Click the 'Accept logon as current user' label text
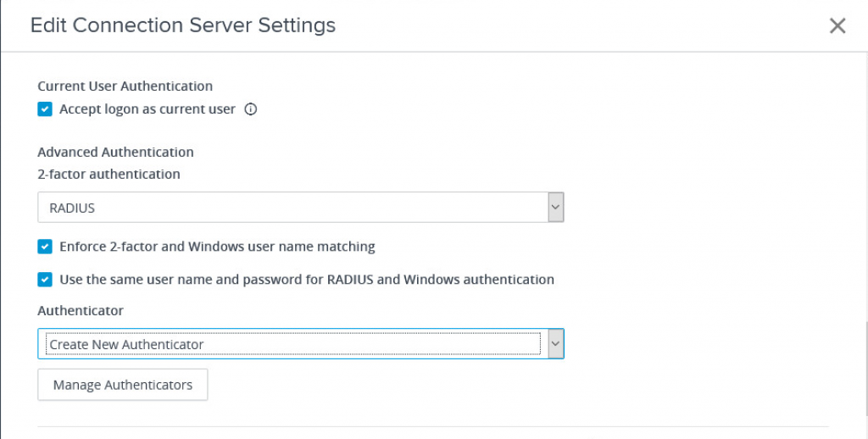Image resolution: width=868 pixels, height=439 pixels. pyautogui.click(x=147, y=109)
